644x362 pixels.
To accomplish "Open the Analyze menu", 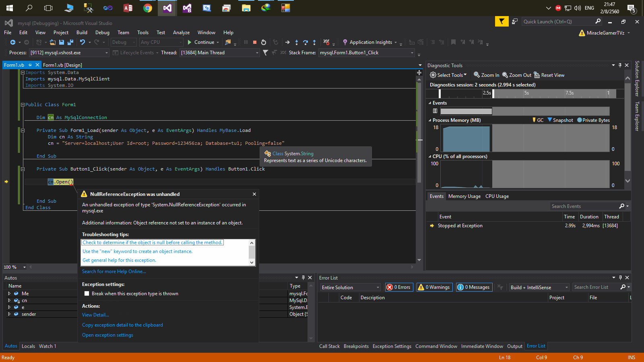I will tap(181, 33).
